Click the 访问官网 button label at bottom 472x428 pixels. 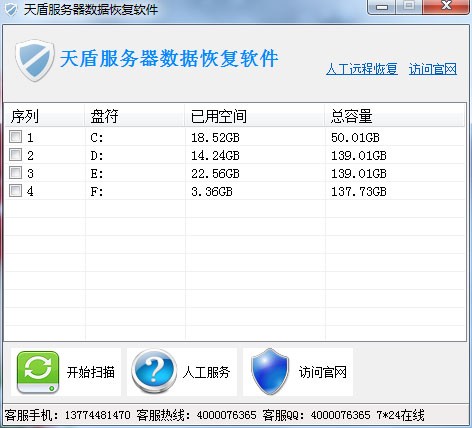pos(323,372)
